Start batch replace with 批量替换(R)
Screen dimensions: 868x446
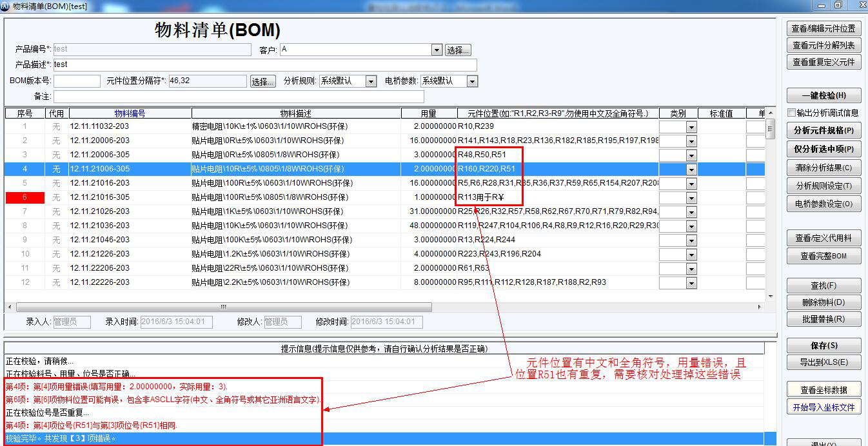coord(822,318)
